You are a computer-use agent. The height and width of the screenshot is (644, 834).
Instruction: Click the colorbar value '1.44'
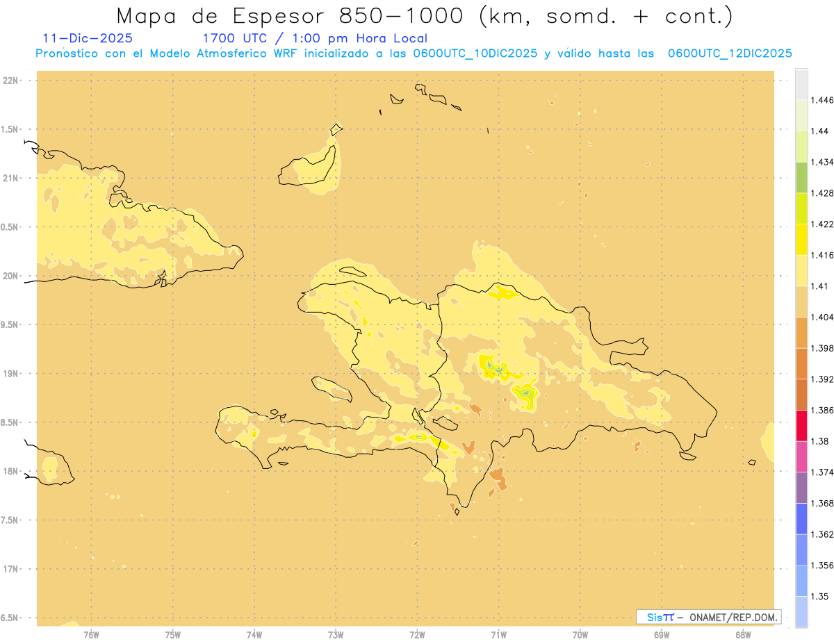point(820,131)
